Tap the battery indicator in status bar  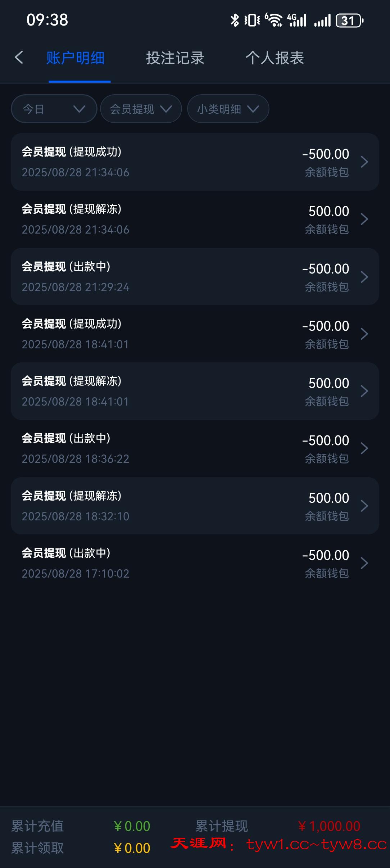click(x=349, y=21)
